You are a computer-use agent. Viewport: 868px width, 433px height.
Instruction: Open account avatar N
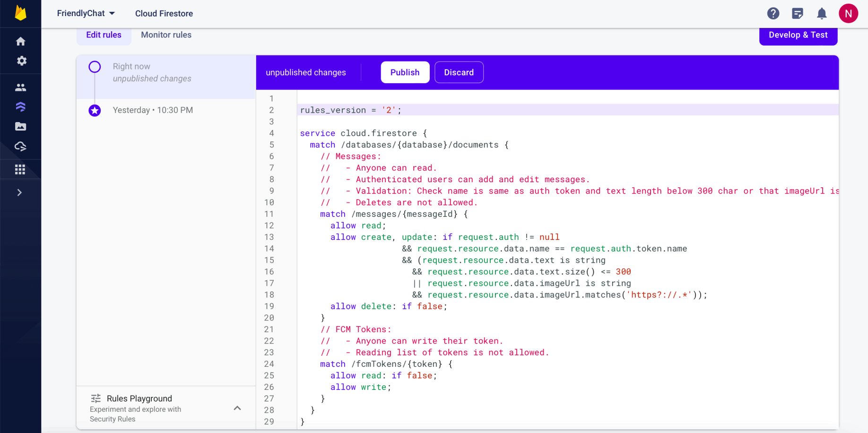point(848,13)
